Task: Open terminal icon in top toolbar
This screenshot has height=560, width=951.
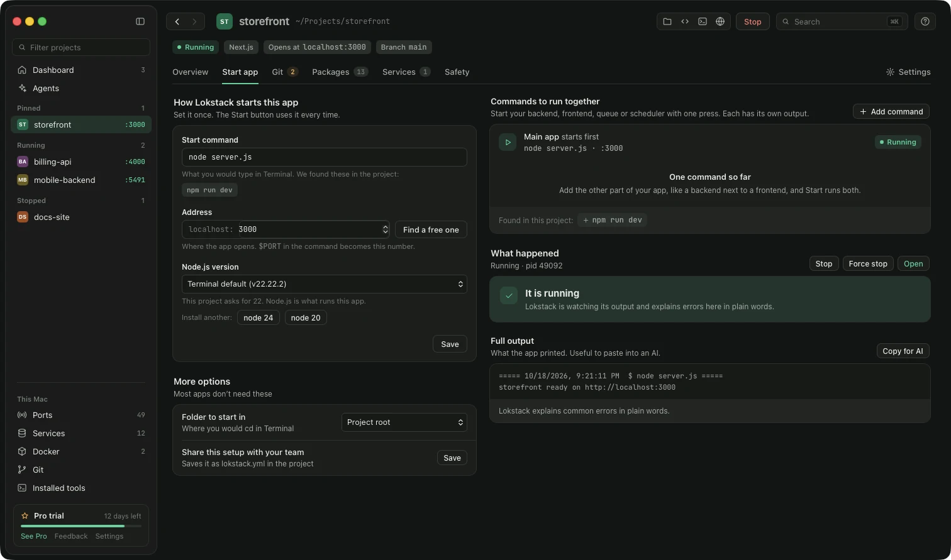Action: coord(703,21)
